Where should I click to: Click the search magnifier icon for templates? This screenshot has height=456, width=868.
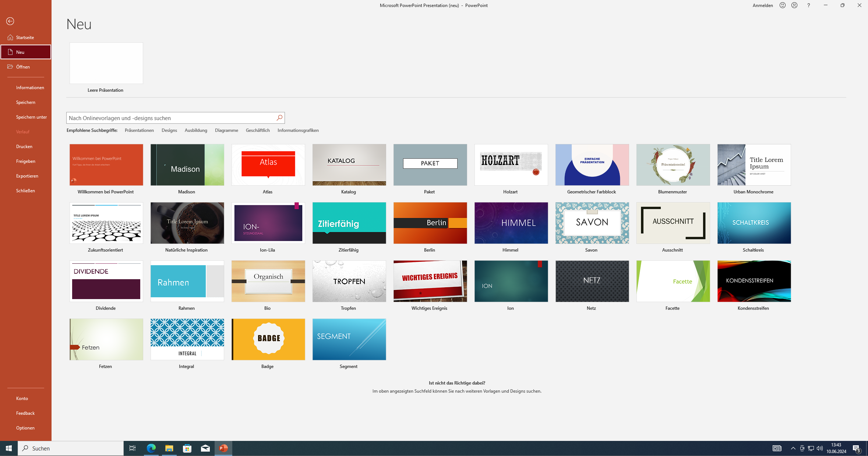click(x=279, y=118)
